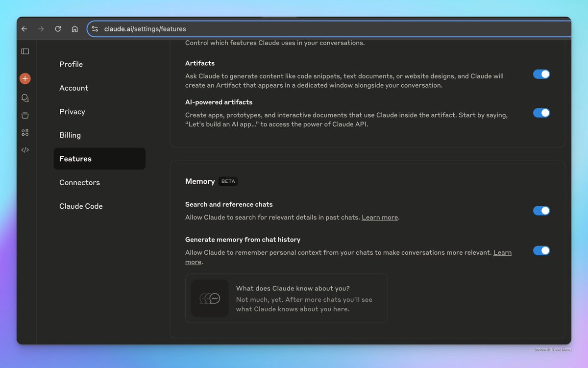Disable the Artifacts toggle
588x368 pixels.
[x=541, y=74]
